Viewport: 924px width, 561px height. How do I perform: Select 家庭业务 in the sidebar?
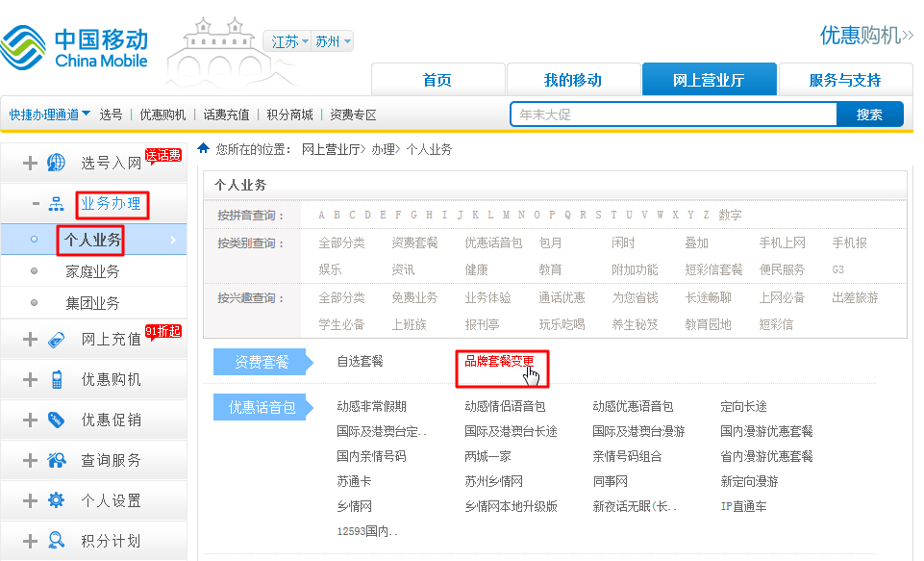click(x=93, y=271)
